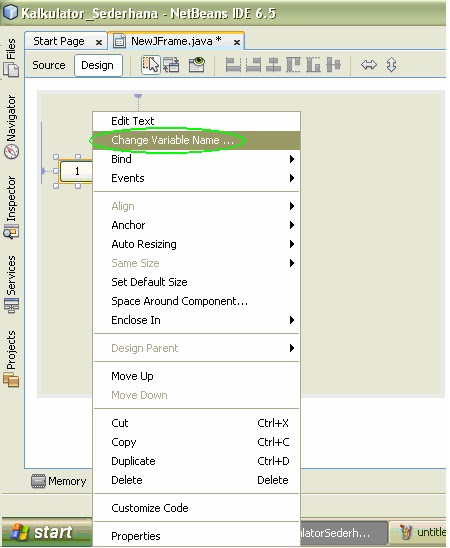Align right in column icon
The height and width of the screenshot is (548, 450).
(x=253, y=65)
